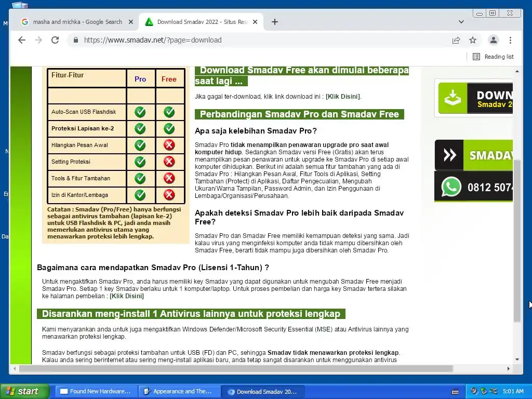
Task: Click Klik Disini link for purchase page
Action: 127,296
